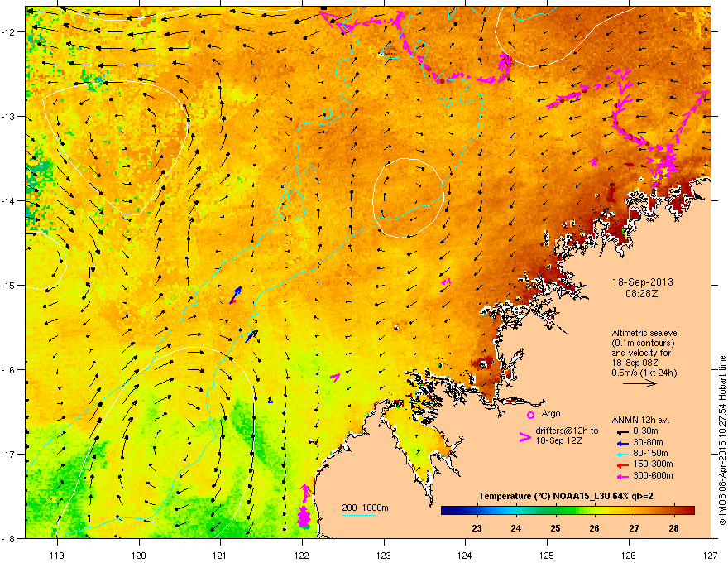Viewport: 728px width, 563px height.
Task: Click the 0.5m/s velocity scale arrow
Action: click(639, 383)
